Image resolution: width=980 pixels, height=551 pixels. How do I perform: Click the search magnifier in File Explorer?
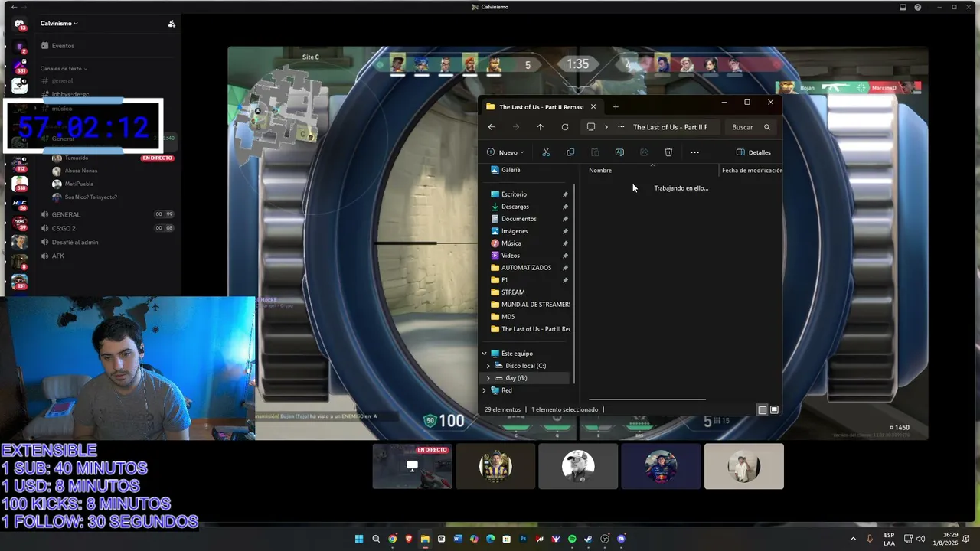[x=766, y=127]
